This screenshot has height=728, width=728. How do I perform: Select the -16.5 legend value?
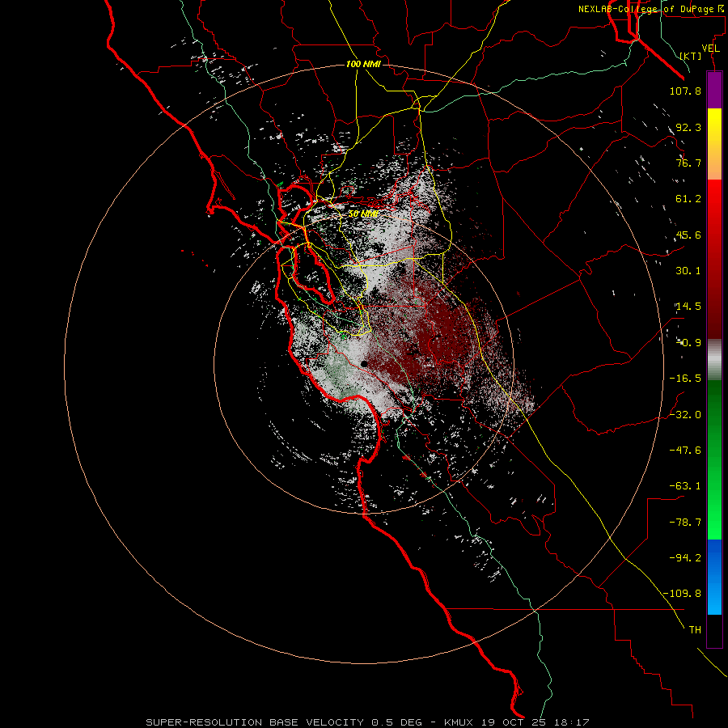coord(685,379)
